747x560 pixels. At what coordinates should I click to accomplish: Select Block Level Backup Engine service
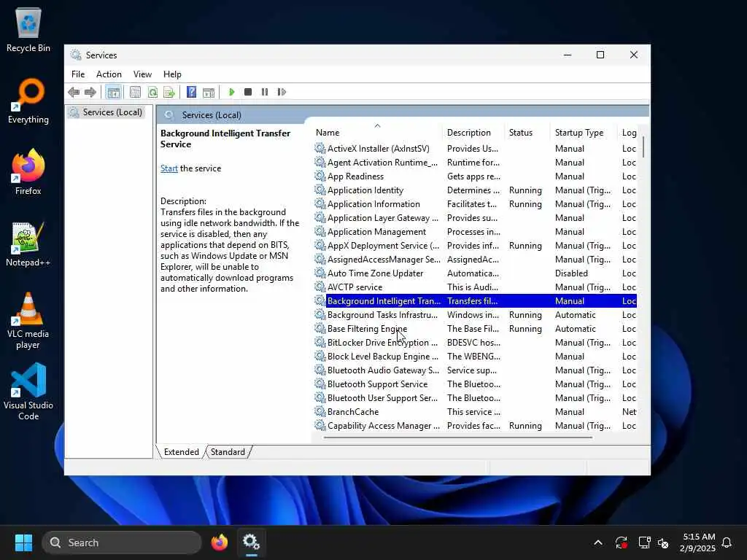pyautogui.click(x=475, y=357)
